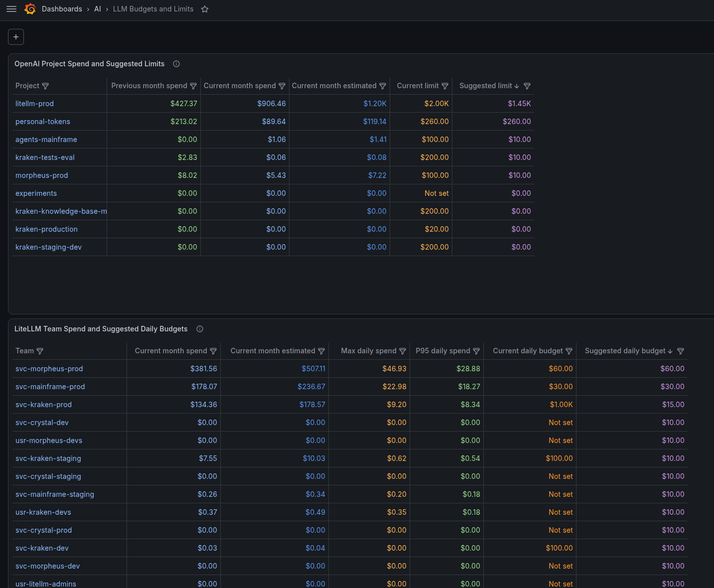The image size is (714, 588).
Task: Open the hamburger navigation menu
Action: tap(11, 9)
